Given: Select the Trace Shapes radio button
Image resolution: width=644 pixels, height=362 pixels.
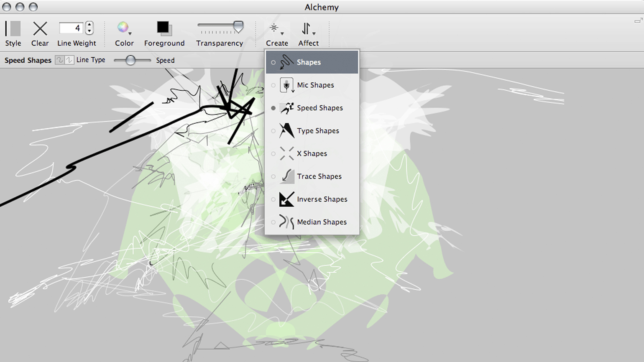Looking at the screenshot, I should 273,177.
